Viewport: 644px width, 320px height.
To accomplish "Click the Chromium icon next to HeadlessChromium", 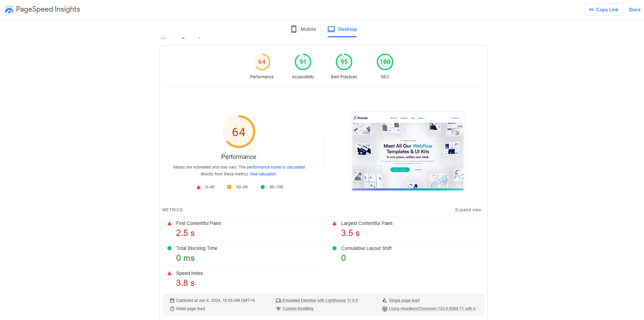I will pos(385,308).
